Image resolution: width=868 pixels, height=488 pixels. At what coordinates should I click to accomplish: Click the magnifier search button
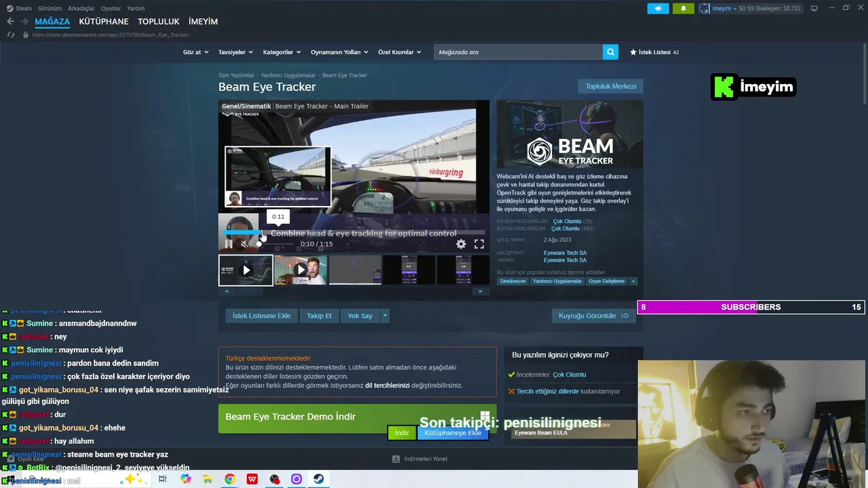coord(610,52)
